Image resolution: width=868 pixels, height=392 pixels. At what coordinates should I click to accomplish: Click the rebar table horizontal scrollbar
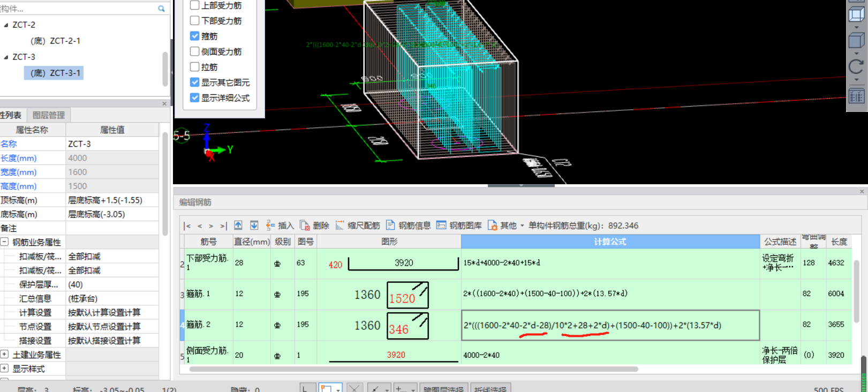click(413, 369)
